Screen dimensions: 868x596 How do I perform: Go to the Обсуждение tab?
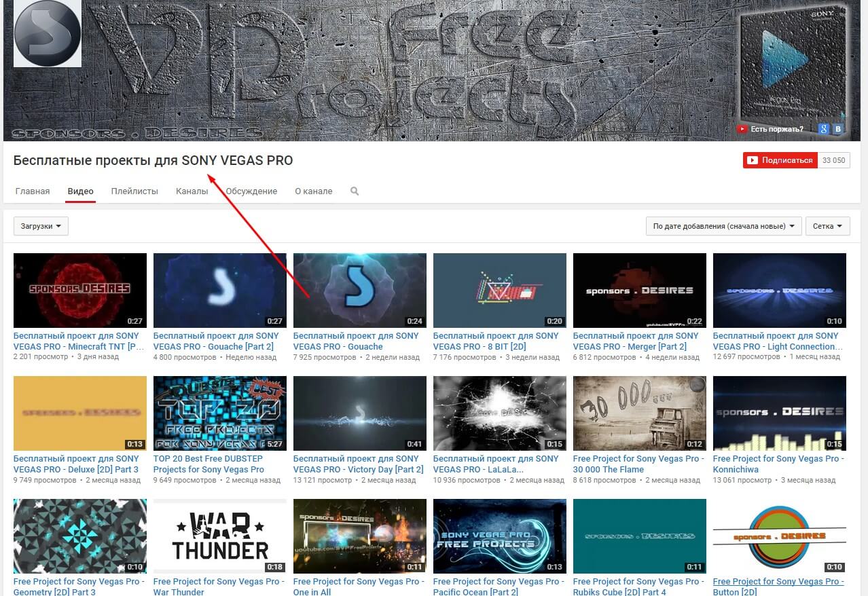(x=251, y=191)
